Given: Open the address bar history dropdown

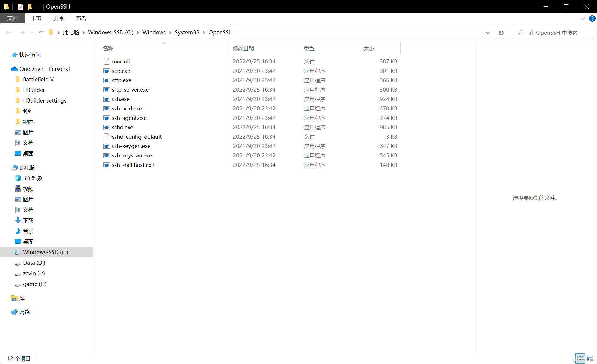Looking at the screenshot, I should (x=488, y=33).
